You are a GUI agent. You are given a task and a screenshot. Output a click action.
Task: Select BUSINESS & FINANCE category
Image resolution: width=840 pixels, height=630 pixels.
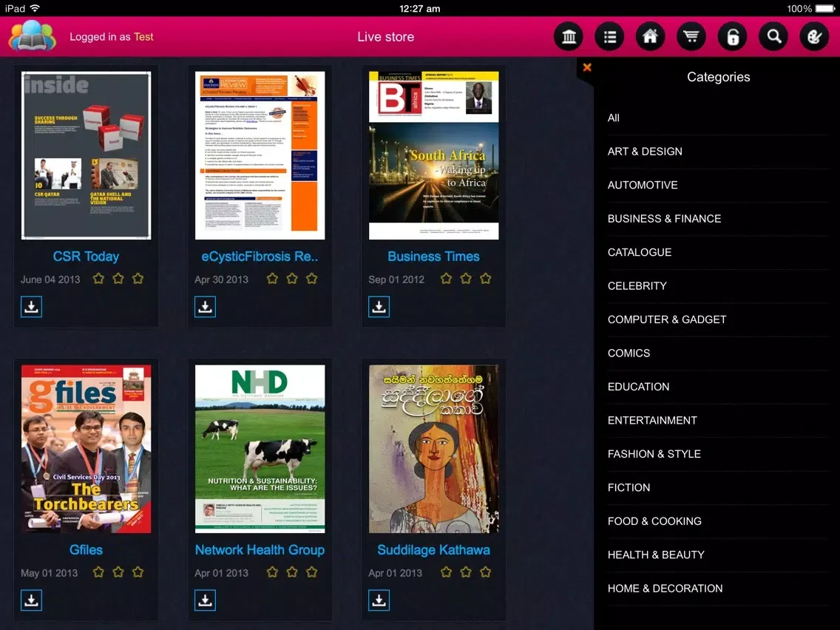(718, 219)
